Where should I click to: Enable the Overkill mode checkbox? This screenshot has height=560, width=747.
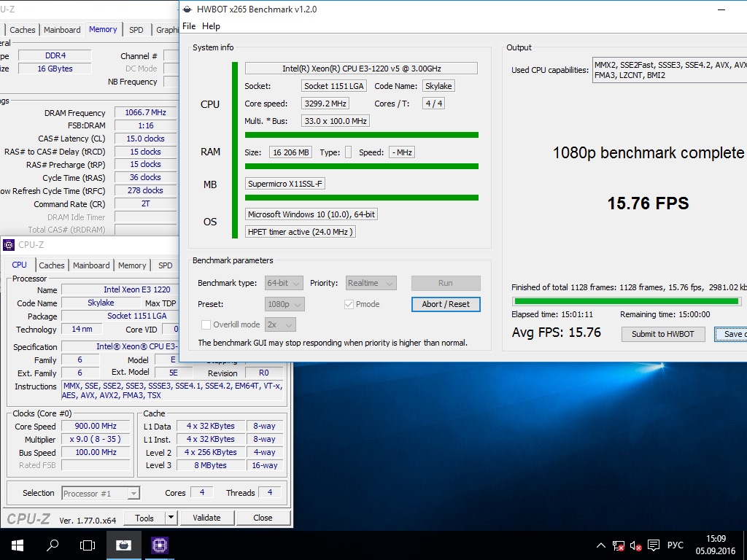tap(206, 324)
